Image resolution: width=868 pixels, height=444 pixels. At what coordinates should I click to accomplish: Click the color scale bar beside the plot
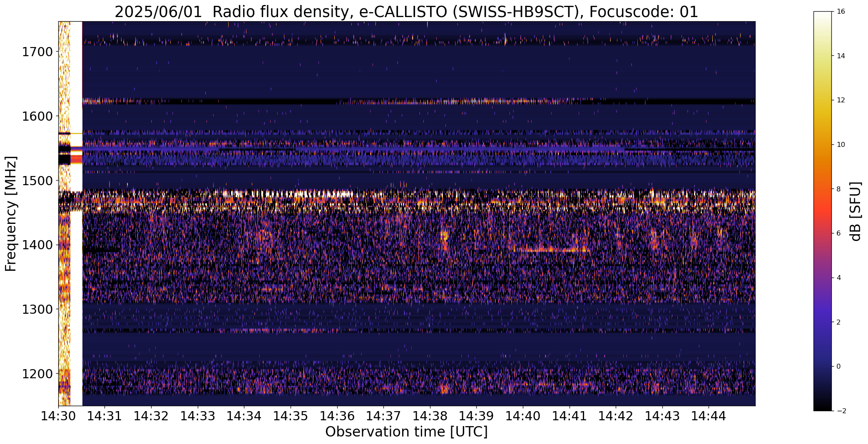823,211
